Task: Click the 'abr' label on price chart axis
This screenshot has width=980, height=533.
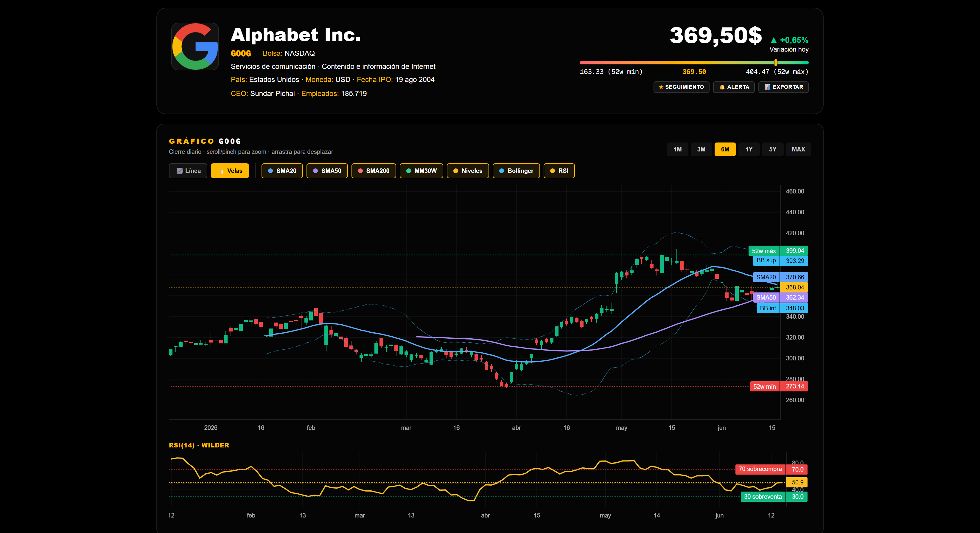Action: (x=516, y=428)
